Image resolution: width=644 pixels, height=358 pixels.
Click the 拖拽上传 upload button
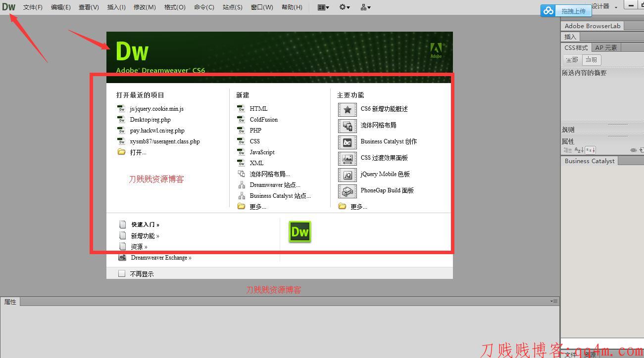(x=573, y=11)
